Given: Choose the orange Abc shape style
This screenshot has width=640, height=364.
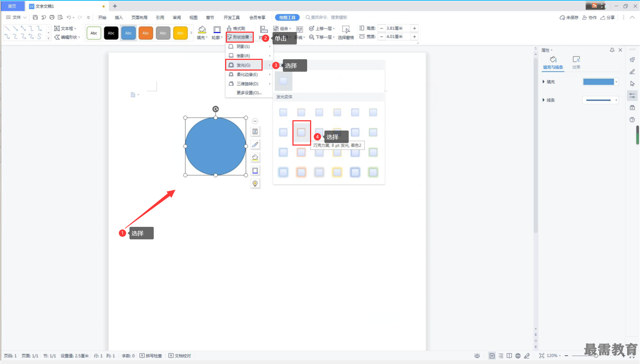Looking at the screenshot, I should coord(146,33).
